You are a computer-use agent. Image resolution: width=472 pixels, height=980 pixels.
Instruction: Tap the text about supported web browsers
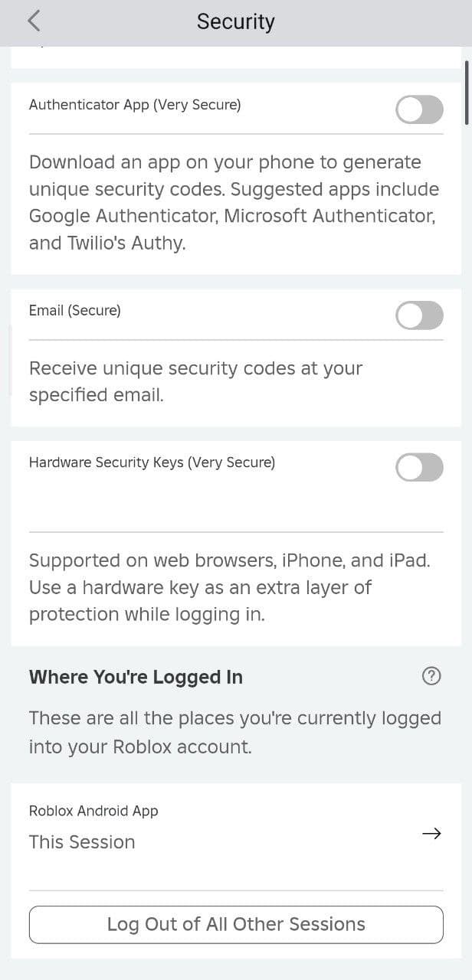tap(229, 560)
